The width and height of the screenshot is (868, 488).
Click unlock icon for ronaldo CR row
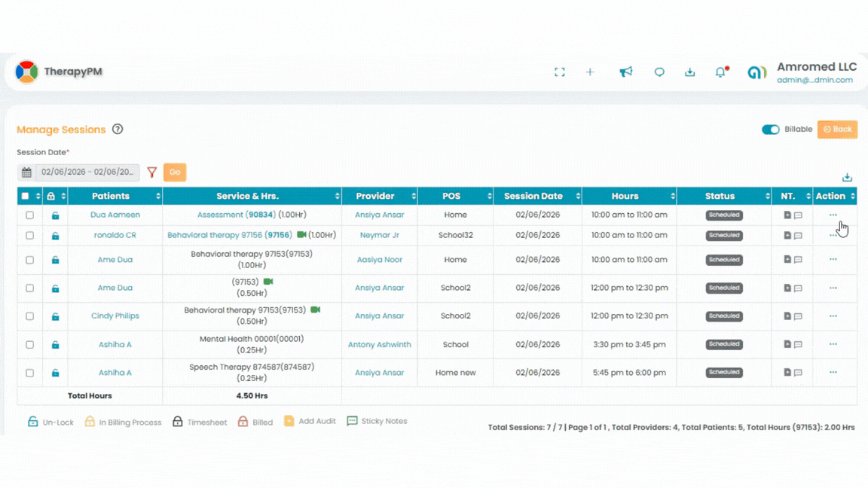coord(55,236)
